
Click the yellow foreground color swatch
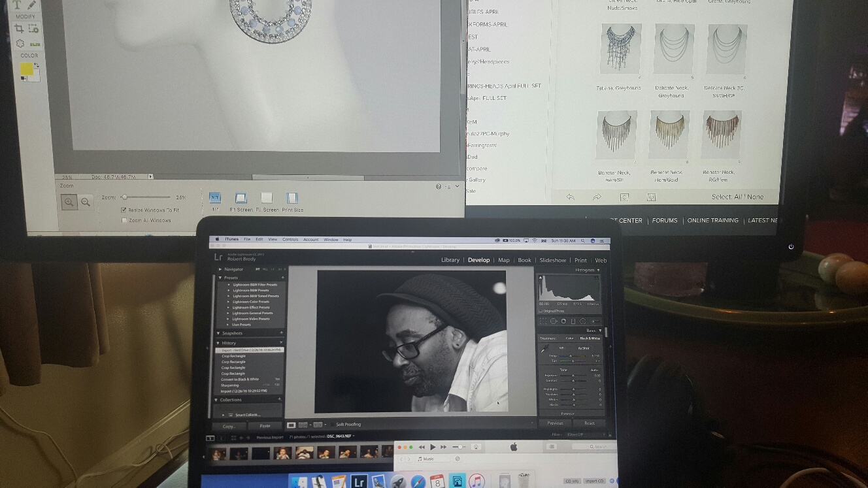[26, 69]
